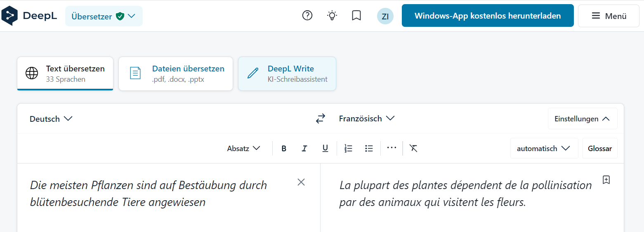This screenshot has width=644, height=232.
Task: Open the Menü button
Action: click(x=609, y=16)
